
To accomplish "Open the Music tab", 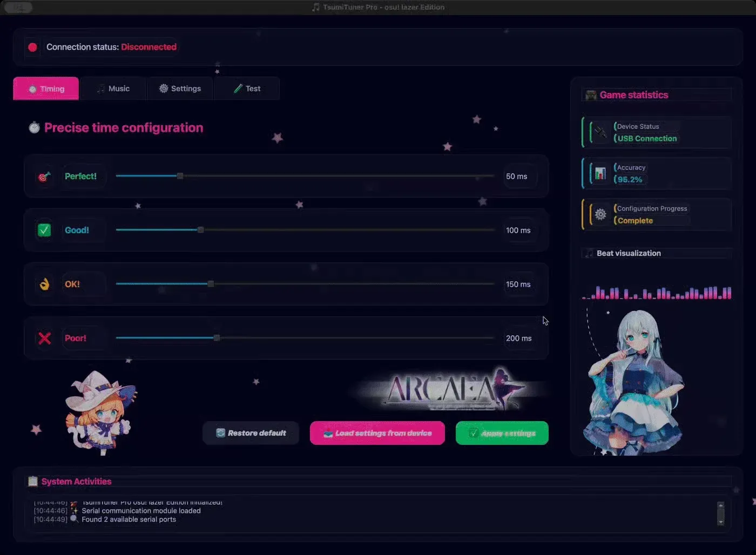I will 113,89.
